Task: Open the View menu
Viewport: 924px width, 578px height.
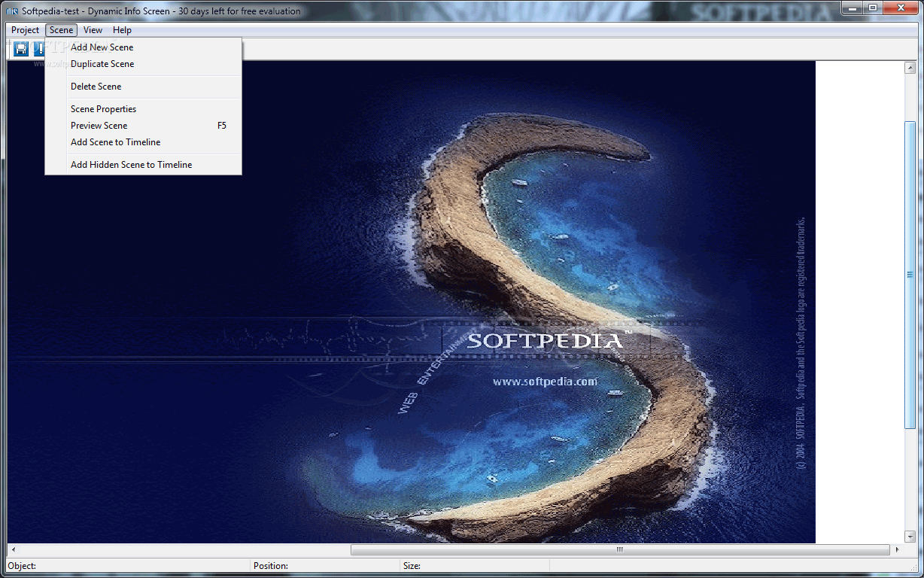Action: tap(93, 30)
